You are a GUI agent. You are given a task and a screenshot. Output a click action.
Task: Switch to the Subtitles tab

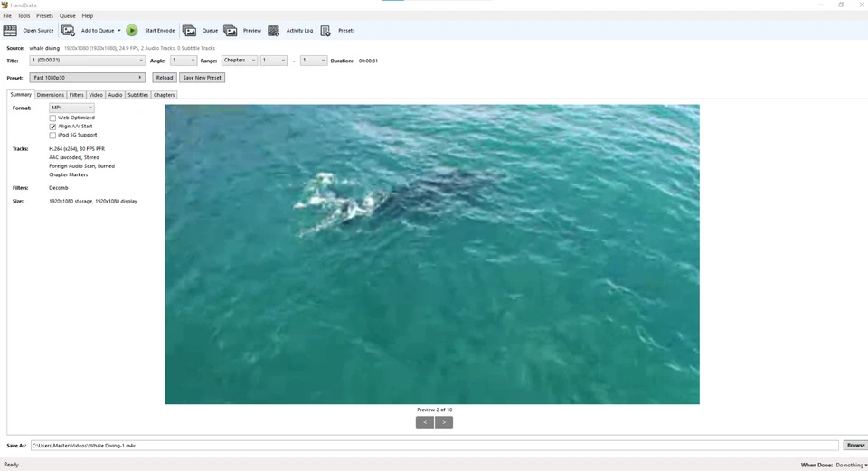coord(137,95)
